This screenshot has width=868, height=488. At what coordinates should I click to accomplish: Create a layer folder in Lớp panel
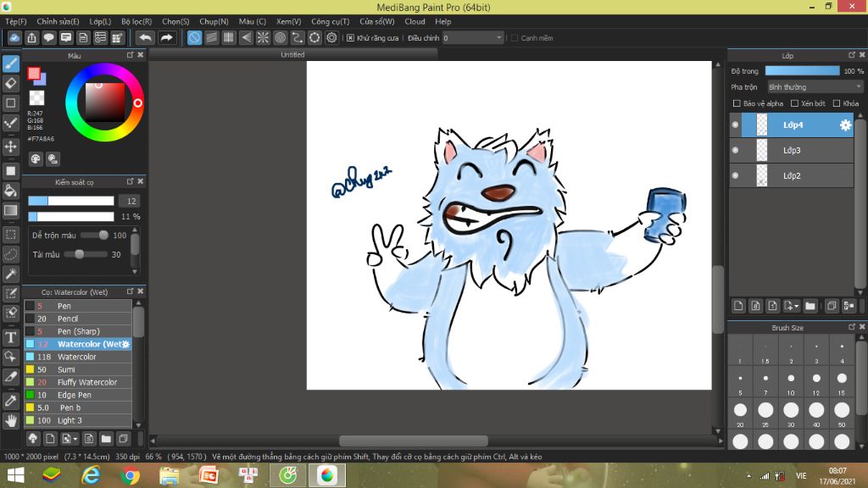coord(810,306)
